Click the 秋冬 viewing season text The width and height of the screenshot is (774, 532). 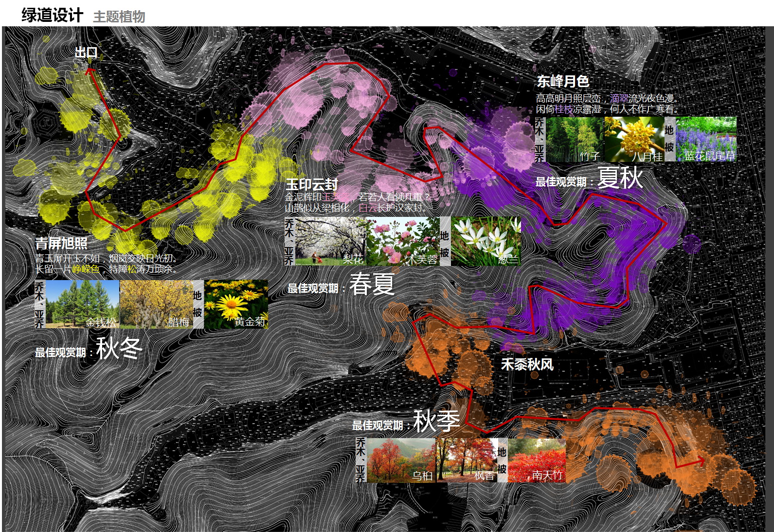click(x=119, y=348)
